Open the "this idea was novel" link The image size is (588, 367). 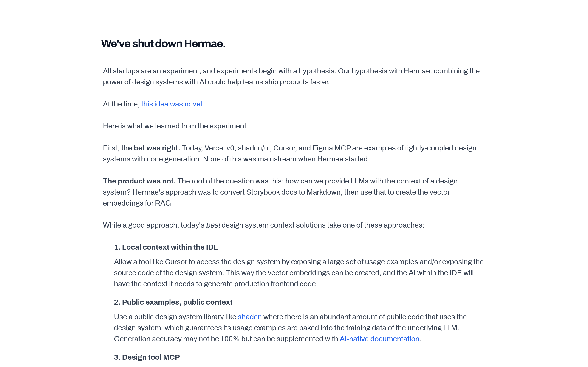(172, 104)
